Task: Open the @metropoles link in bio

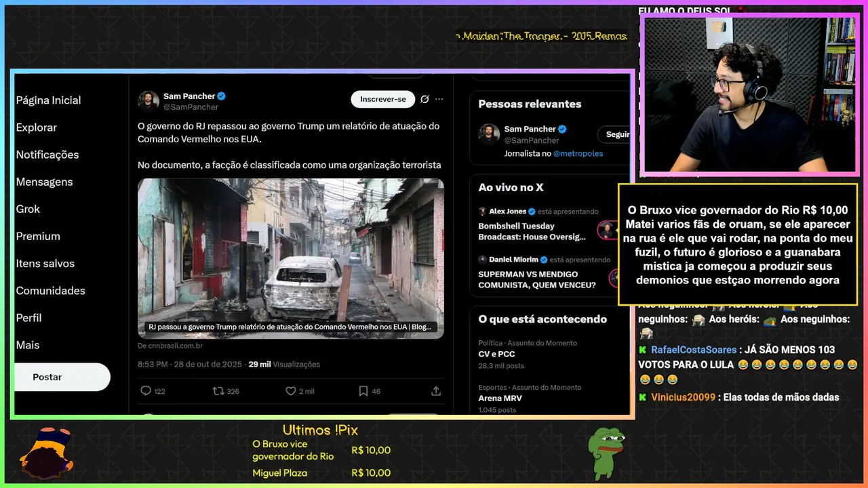Action: [578, 153]
